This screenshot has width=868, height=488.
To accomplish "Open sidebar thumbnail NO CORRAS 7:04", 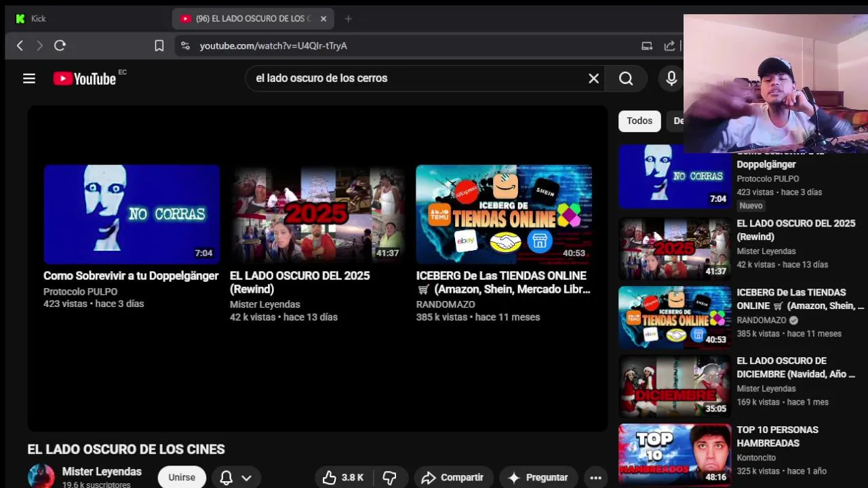I will click(x=675, y=176).
